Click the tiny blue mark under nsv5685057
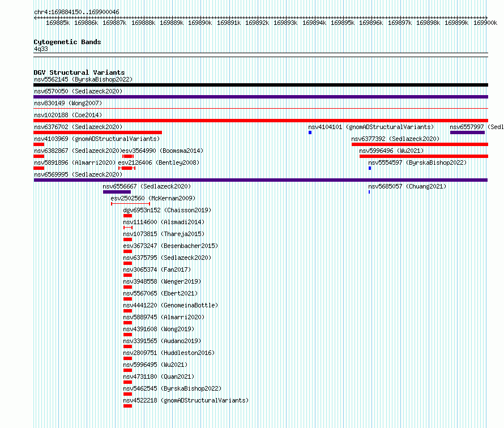The image size is (504, 428). tap(369, 192)
